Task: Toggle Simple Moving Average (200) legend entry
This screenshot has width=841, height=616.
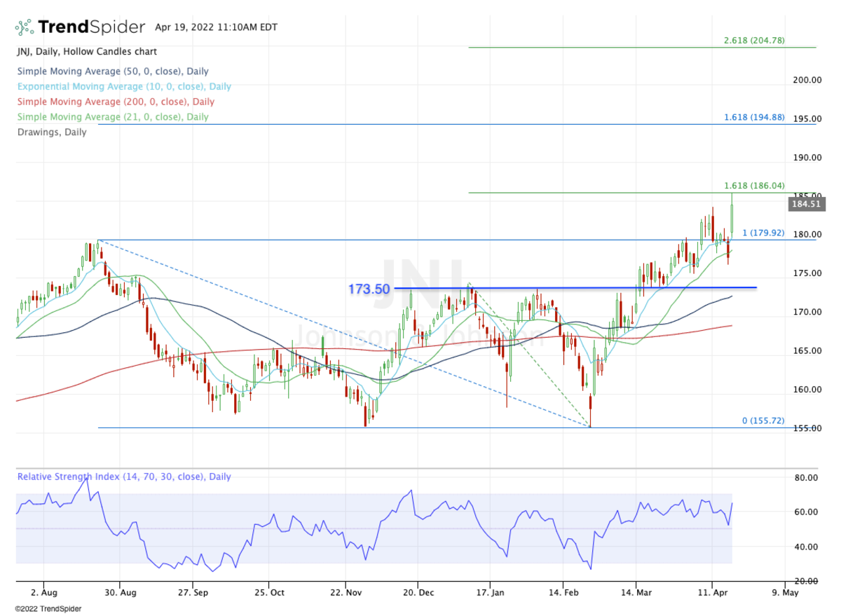Action: [x=115, y=102]
